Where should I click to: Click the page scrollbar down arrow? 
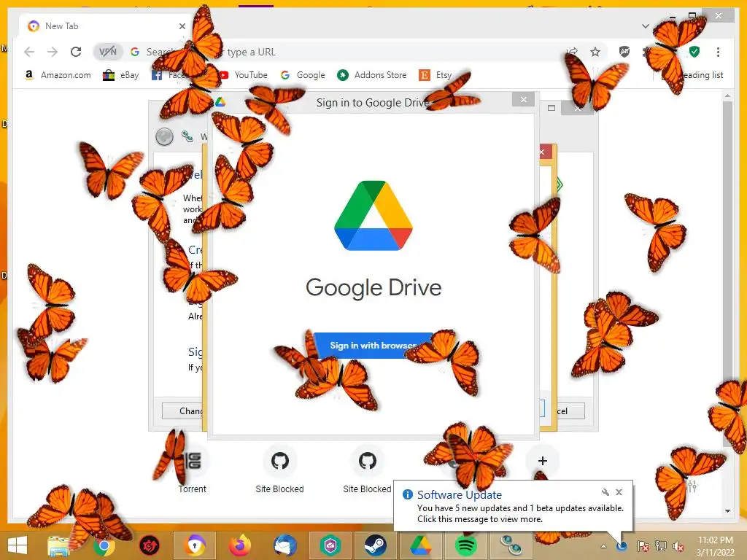tap(727, 511)
